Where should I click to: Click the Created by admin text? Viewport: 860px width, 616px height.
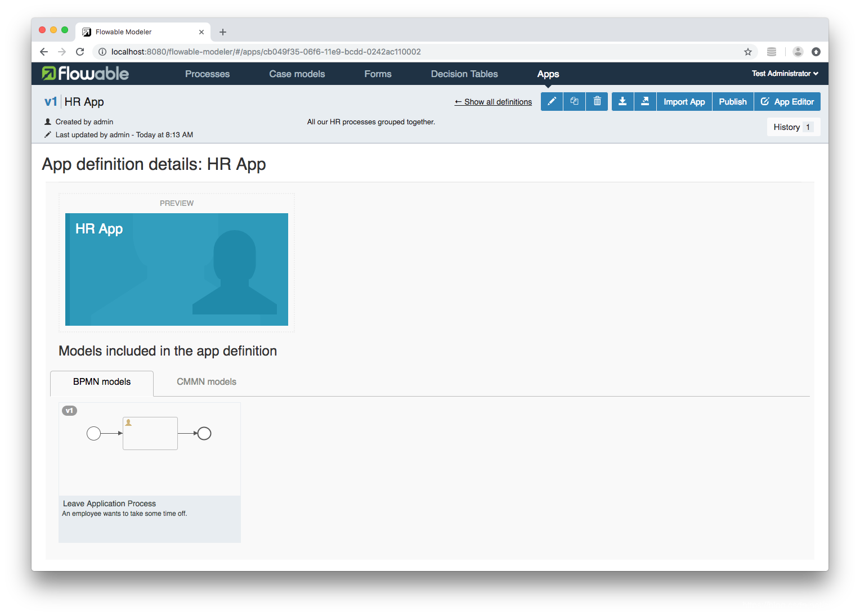click(84, 122)
